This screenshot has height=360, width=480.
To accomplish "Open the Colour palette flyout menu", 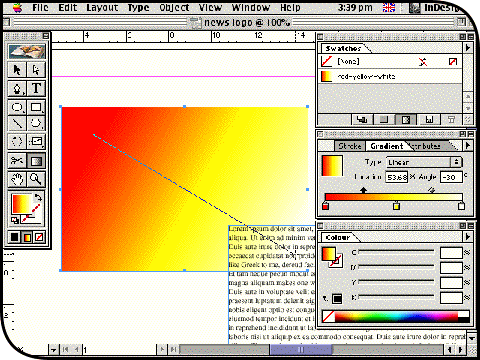I will (x=468, y=237).
